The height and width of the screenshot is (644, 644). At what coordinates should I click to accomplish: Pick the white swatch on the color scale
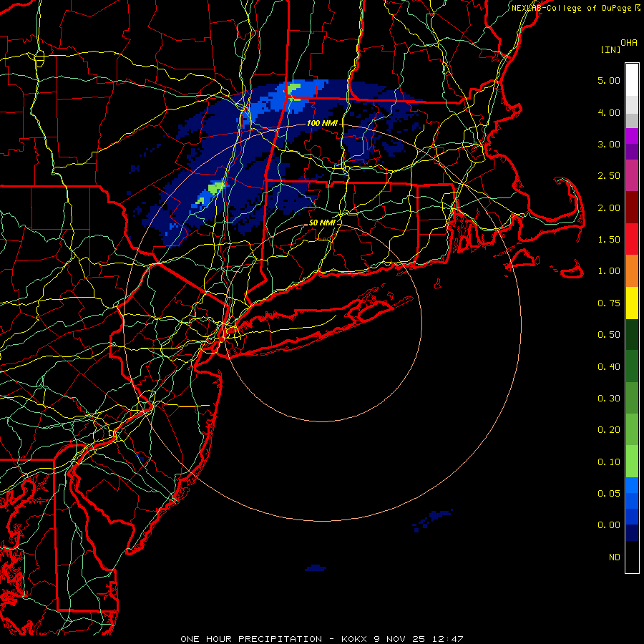pos(632,80)
